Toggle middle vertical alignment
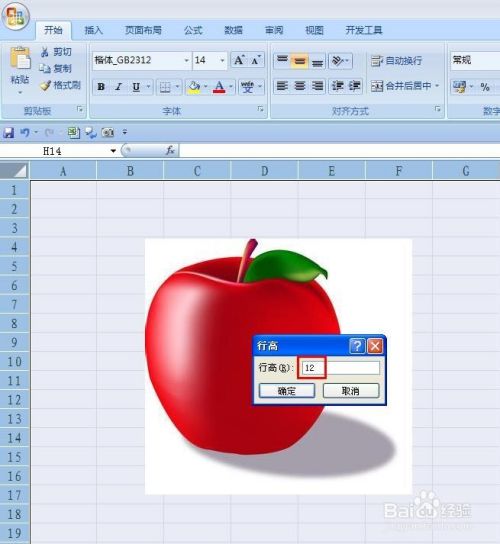 [299, 61]
